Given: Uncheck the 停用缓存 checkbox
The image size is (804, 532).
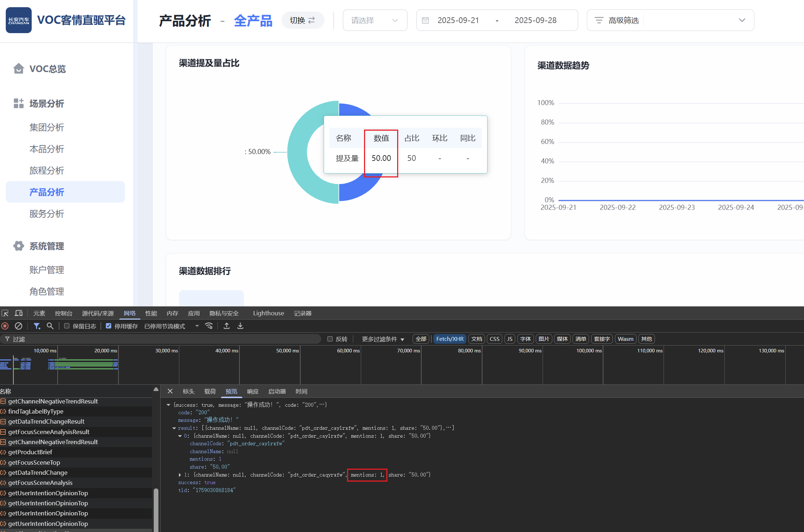Looking at the screenshot, I should 108,326.
